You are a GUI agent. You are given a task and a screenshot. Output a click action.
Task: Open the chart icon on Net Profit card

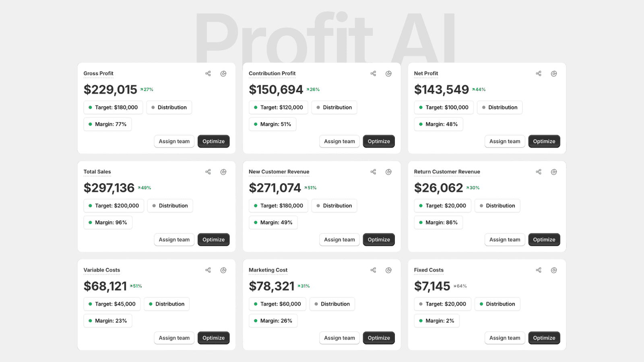(554, 73)
